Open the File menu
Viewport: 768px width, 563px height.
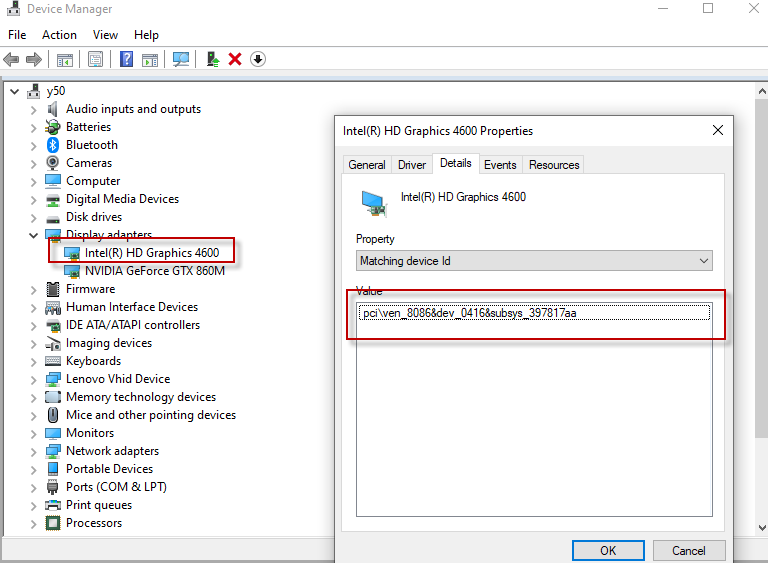tap(17, 35)
